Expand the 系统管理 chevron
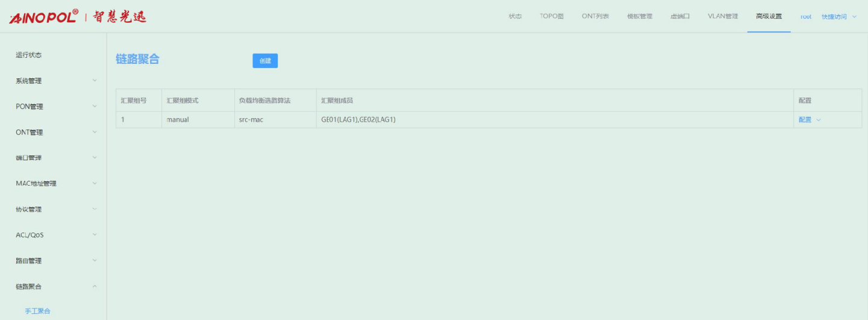868x320 pixels. pyautogui.click(x=95, y=81)
